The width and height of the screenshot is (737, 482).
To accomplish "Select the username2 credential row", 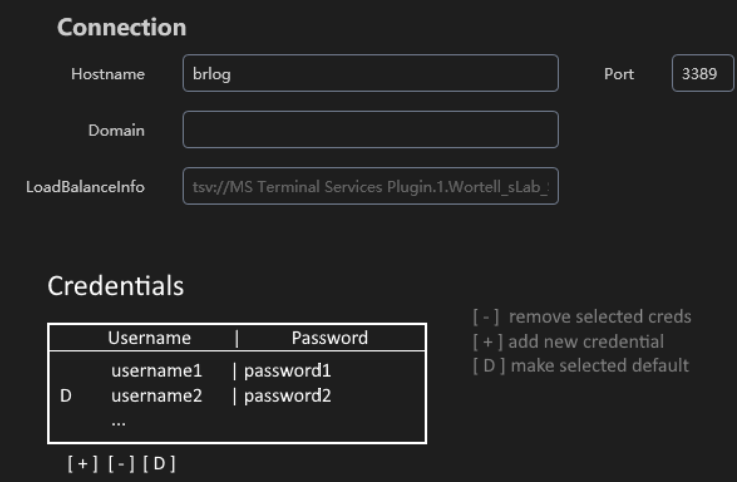I will pos(157,395).
